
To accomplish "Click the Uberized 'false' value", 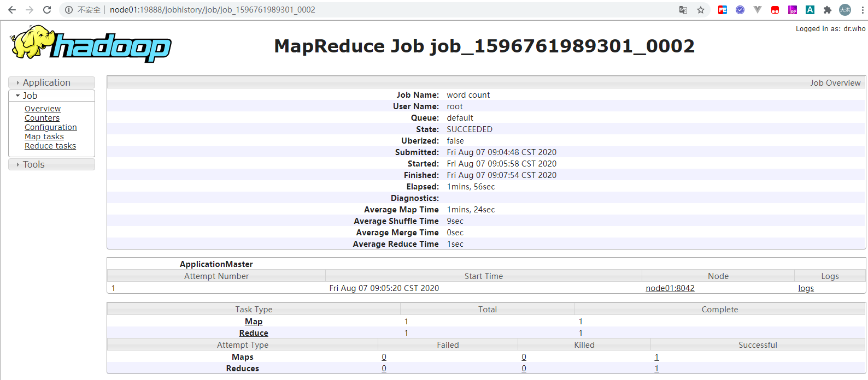I will pyautogui.click(x=455, y=141).
